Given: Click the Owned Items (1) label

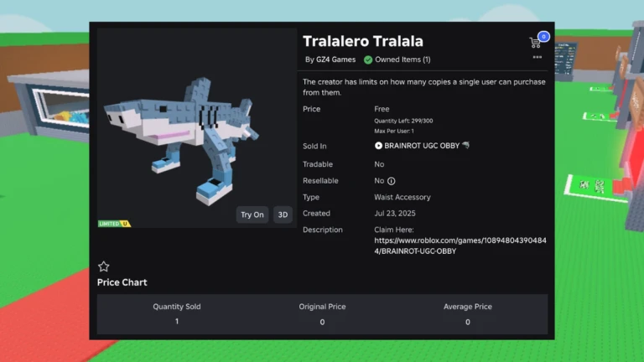Looking at the screenshot, I should pos(402,59).
